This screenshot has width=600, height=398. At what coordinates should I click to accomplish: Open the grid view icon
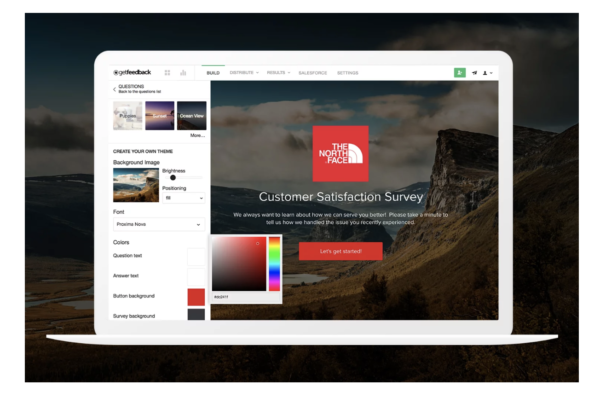click(x=167, y=73)
